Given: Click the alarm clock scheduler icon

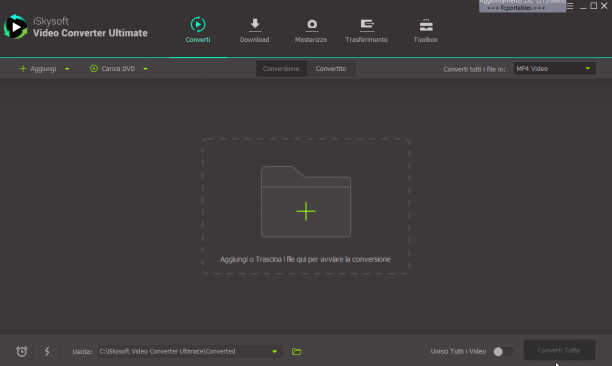Looking at the screenshot, I should 21,351.
